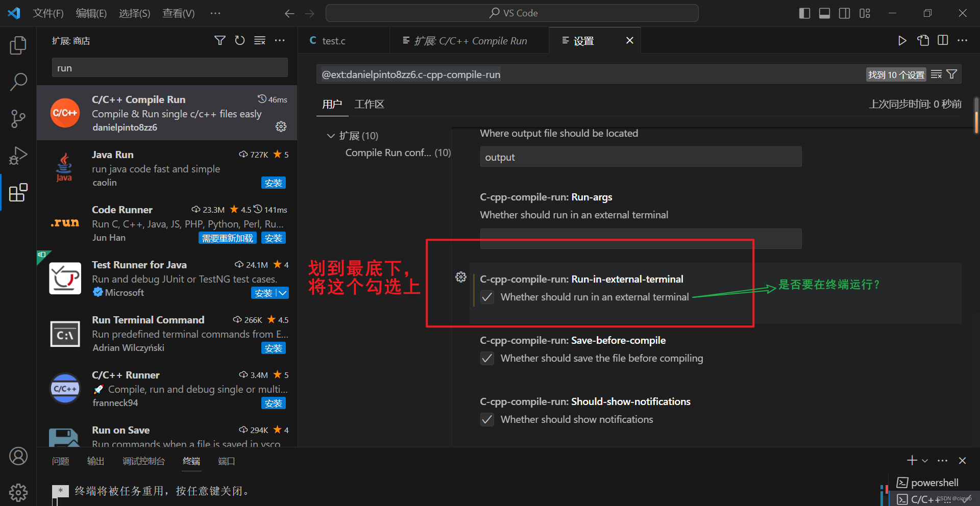Refresh the extensions list
Image resolution: width=980 pixels, height=506 pixels.
pos(240,40)
